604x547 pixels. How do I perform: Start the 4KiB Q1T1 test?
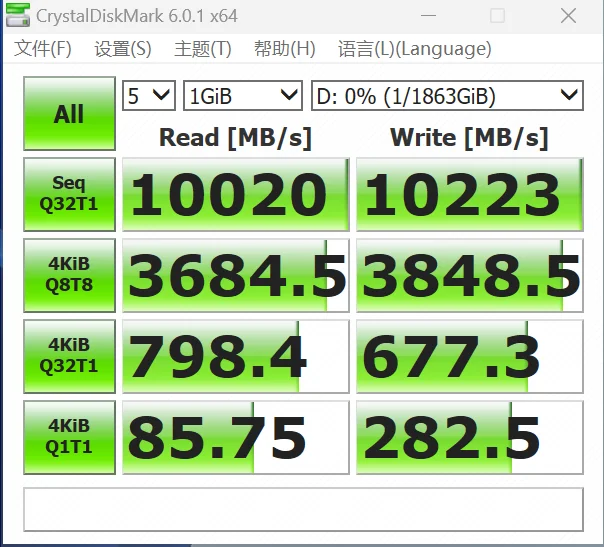pyautogui.click(x=69, y=437)
